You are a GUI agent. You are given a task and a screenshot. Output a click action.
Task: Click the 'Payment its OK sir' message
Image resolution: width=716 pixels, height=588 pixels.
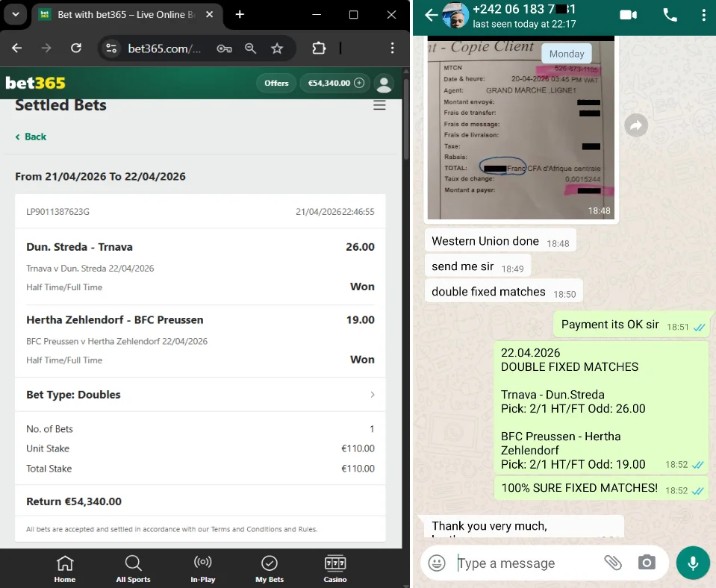(x=633, y=325)
